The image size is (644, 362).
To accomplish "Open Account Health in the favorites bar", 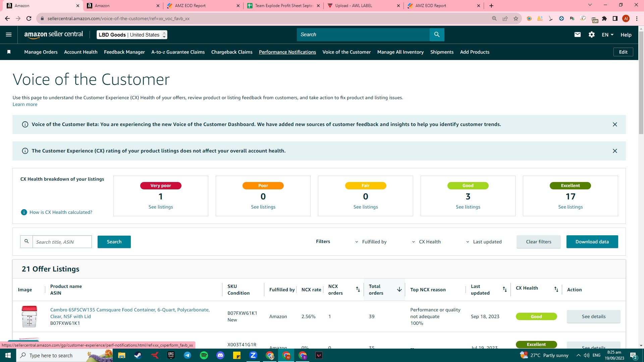I will (x=81, y=52).
